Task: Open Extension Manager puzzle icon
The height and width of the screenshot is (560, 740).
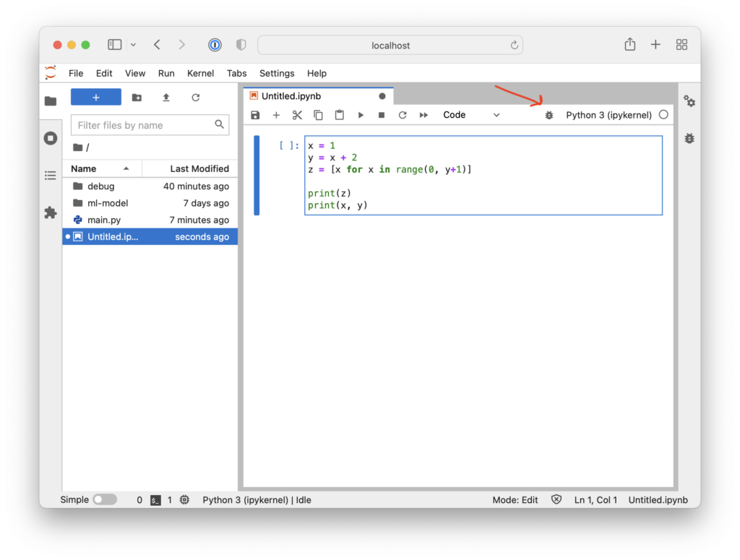Action: [51, 212]
